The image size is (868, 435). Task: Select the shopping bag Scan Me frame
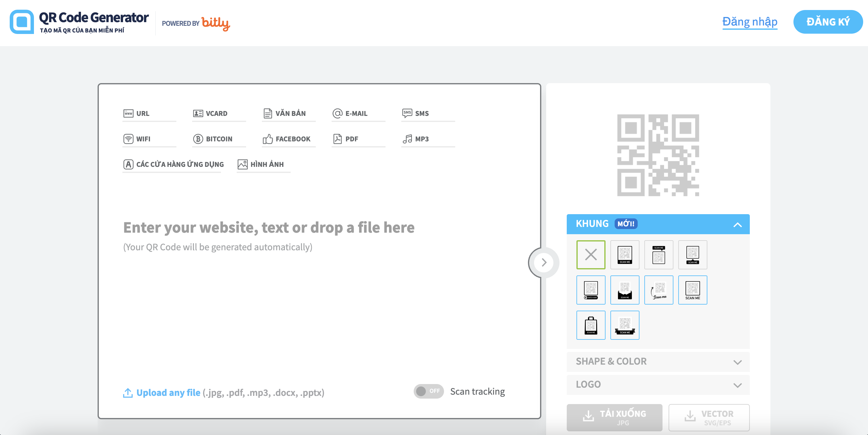(591, 325)
